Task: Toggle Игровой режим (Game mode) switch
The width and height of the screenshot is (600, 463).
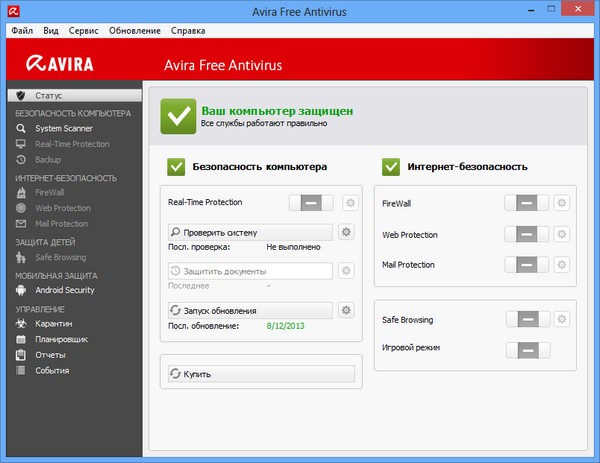Action: (526, 350)
